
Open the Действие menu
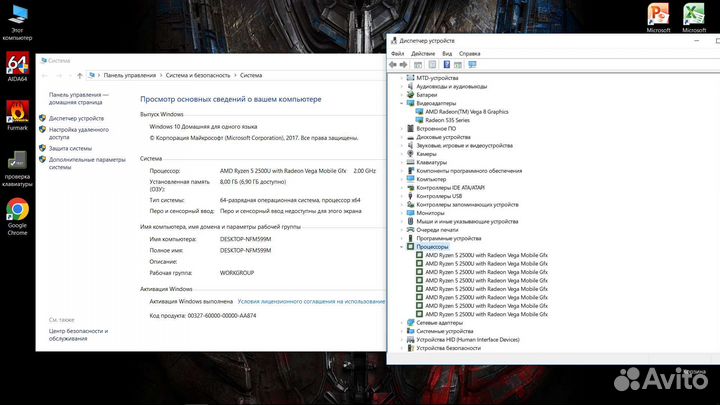(x=422, y=54)
